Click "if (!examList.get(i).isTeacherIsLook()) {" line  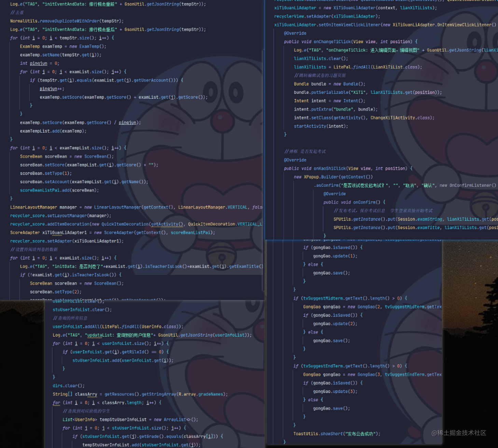[x=71, y=275]
